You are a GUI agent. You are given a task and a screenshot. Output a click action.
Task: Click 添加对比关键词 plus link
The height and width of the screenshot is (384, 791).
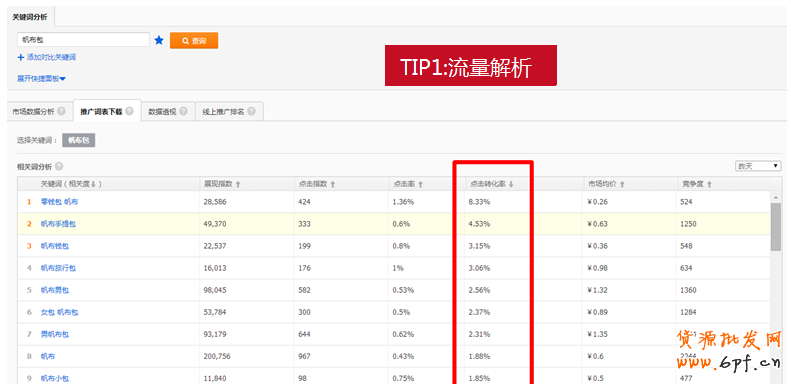(46, 58)
